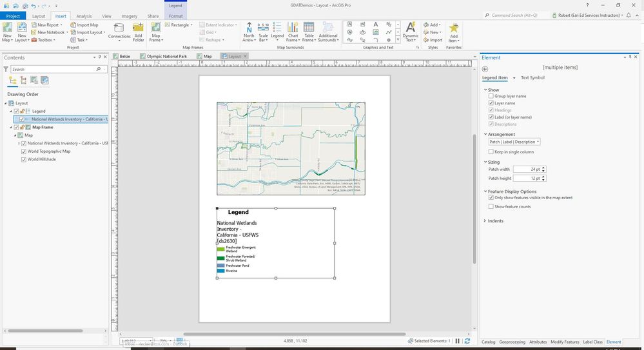Toggle Only show features visible in map extent
The width and height of the screenshot is (644, 350).
coord(491,198)
